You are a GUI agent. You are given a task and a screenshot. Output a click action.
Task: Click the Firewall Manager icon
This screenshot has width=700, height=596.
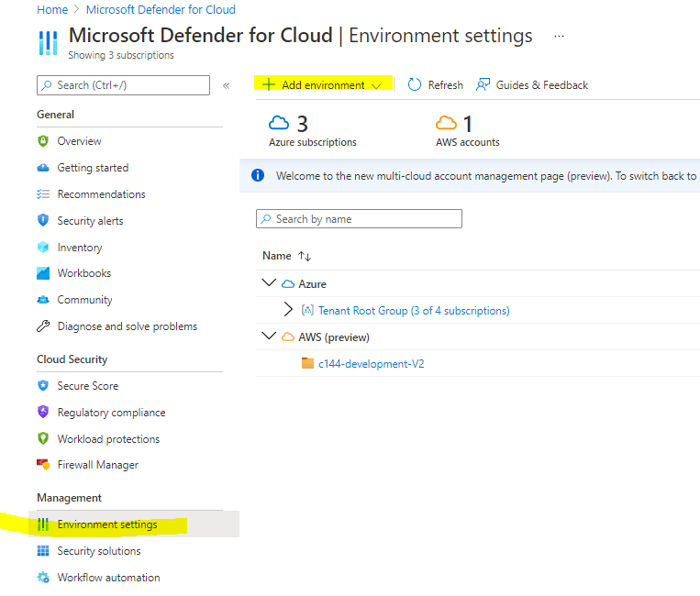(x=42, y=465)
